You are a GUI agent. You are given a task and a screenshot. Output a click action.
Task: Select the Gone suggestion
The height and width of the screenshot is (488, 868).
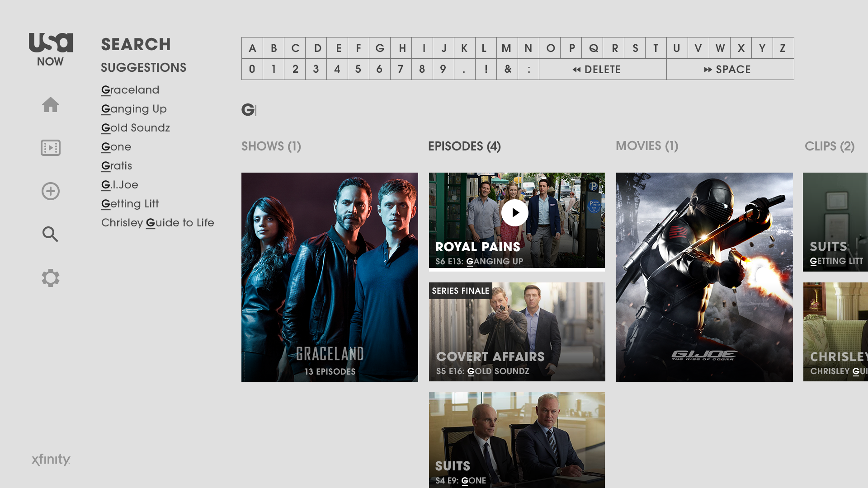pos(116,147)
